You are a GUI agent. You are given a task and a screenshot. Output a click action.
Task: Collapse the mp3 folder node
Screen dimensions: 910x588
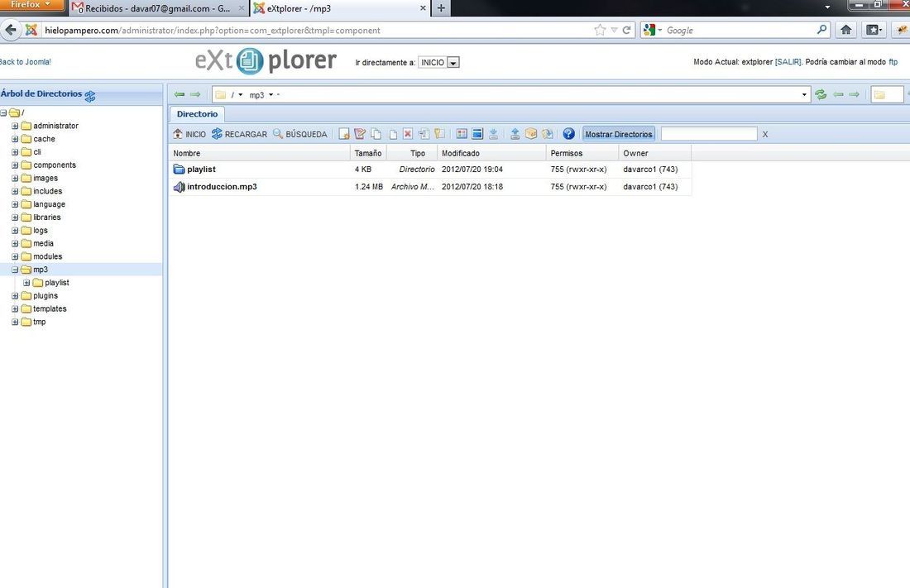(x=15, y=270)
